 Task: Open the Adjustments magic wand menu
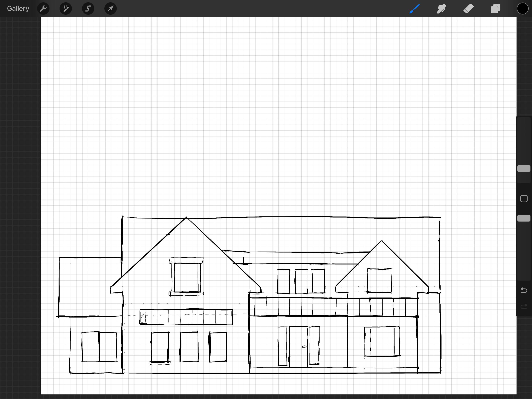click(x=66, y=9)
